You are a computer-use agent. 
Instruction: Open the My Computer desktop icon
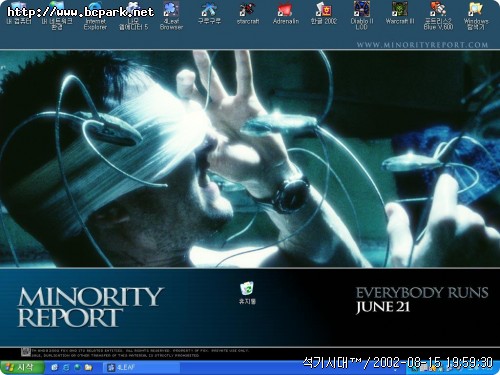[x=19, y=14]
